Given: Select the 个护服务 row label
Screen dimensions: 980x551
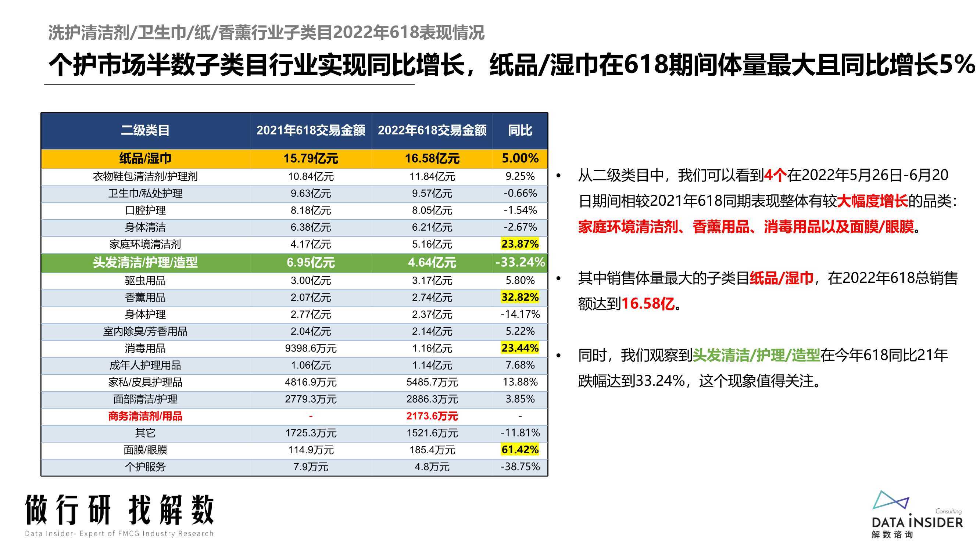Looking at the screenshot, I should pyautogui.click(x=145, y=467).
